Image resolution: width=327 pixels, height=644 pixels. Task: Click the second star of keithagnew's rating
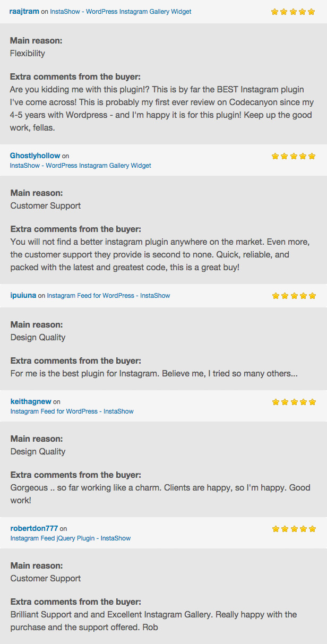point(285,402)
